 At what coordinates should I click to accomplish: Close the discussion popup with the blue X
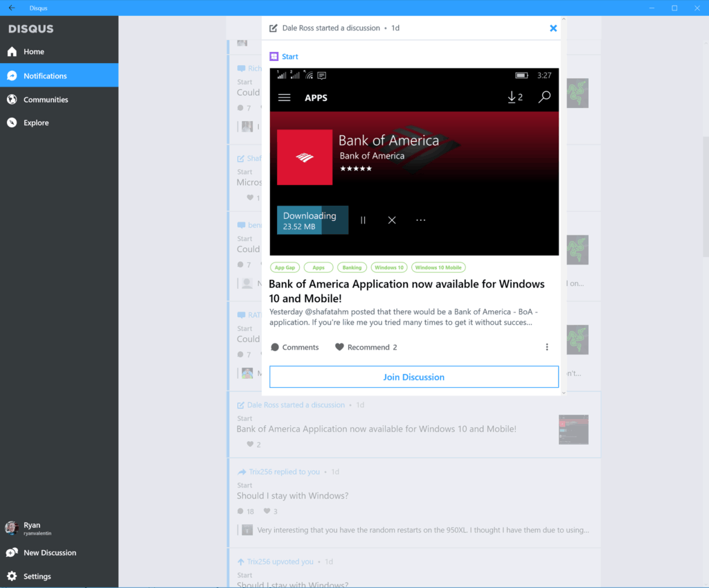pos(553,28)
